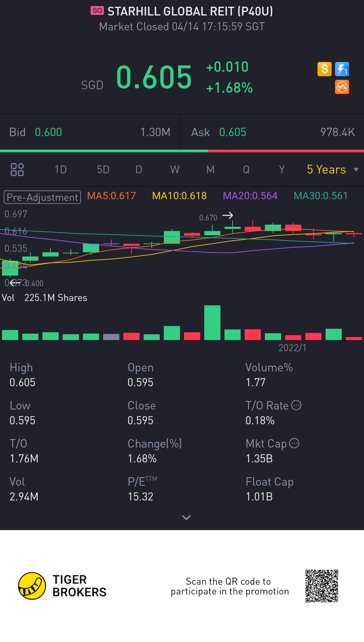Screen dimensions: 364x642
Task: Toggle the Pre-Adjustment price setting
Action: click(x=42, y=197)
